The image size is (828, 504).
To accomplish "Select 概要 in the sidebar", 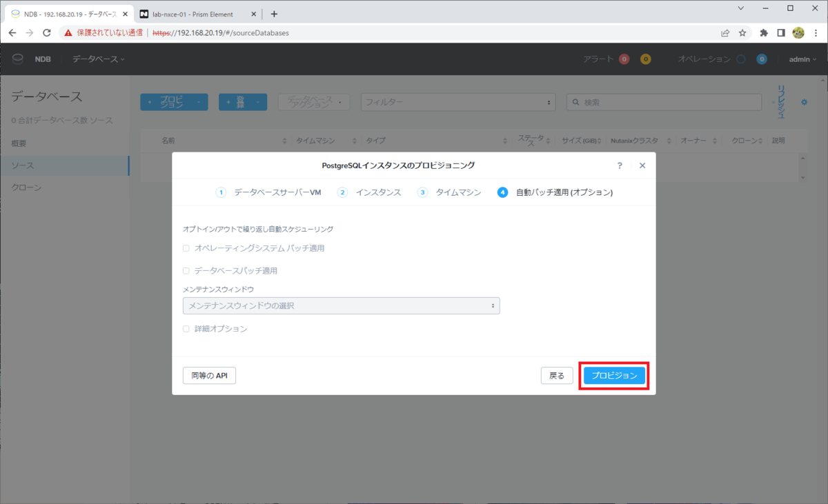I will coord(64,143).
